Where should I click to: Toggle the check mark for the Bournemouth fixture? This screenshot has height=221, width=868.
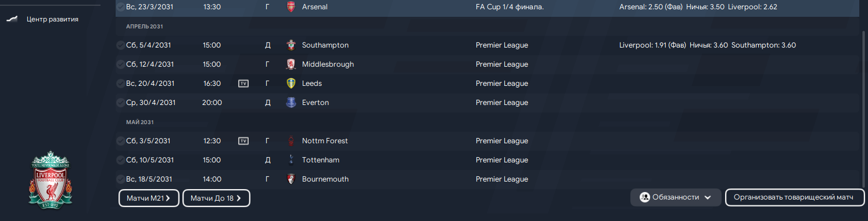(x=120, y=179)
